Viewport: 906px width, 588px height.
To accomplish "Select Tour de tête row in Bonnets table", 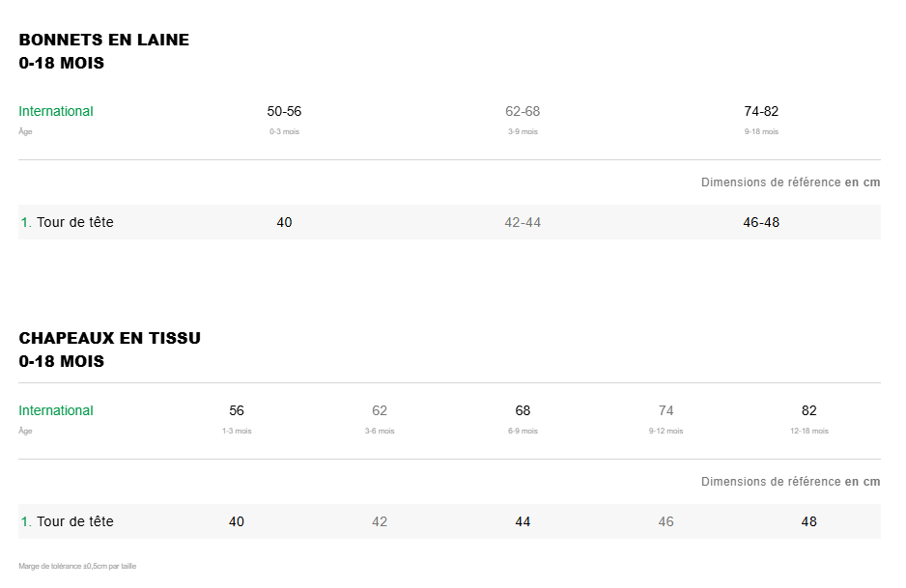I will pos(74,222).
